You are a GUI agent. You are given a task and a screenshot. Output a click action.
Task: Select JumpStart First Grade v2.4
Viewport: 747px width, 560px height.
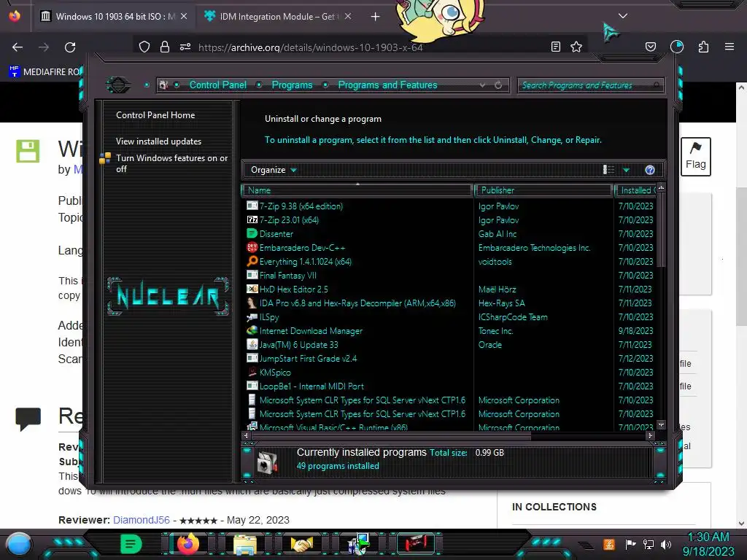point(309,359)
